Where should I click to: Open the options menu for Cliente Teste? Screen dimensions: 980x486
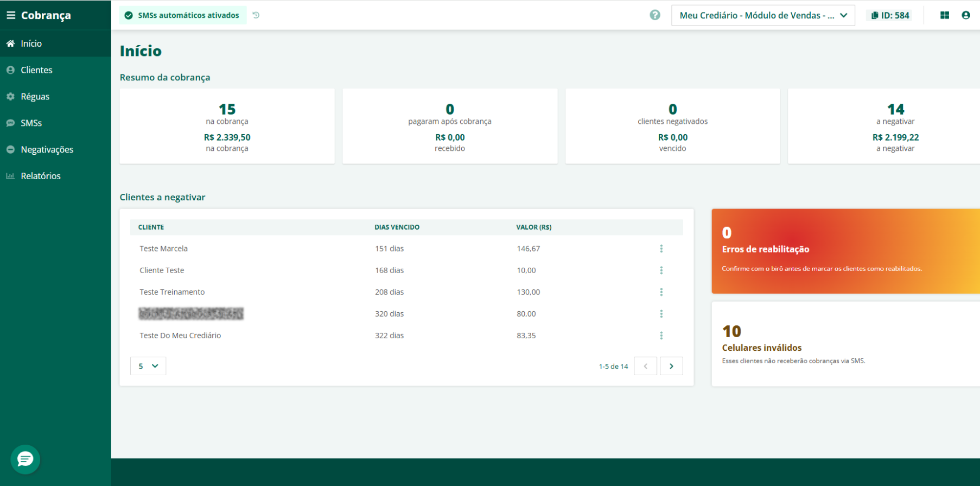click(661, 270)
